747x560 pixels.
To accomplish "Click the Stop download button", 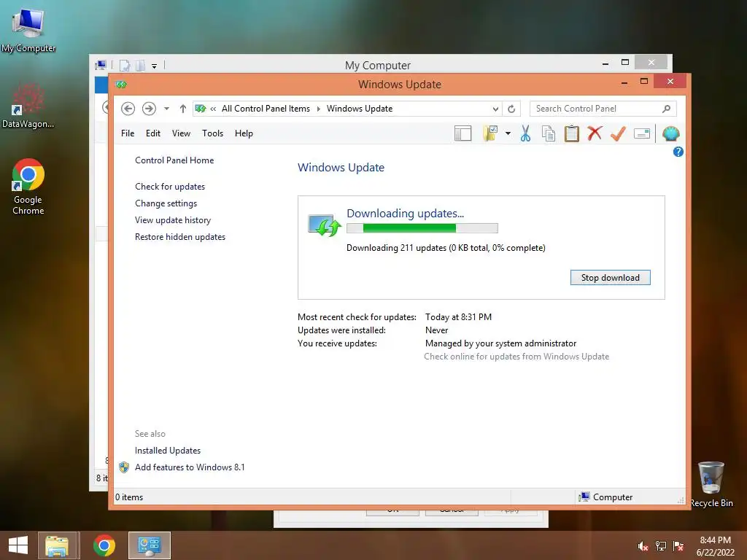I will point(610,278).
